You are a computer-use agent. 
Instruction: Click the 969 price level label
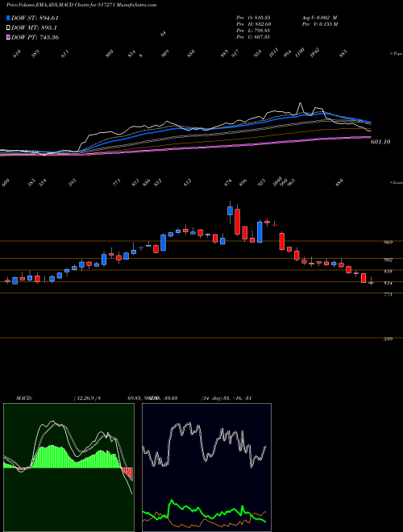point(388,243)
